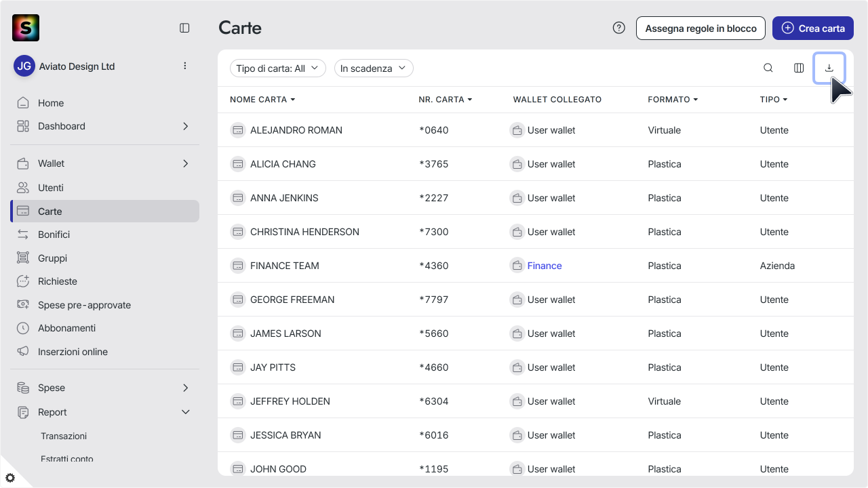
Task: Click the card icon beside JAY PITTS
Action: (x=237, y=367)
